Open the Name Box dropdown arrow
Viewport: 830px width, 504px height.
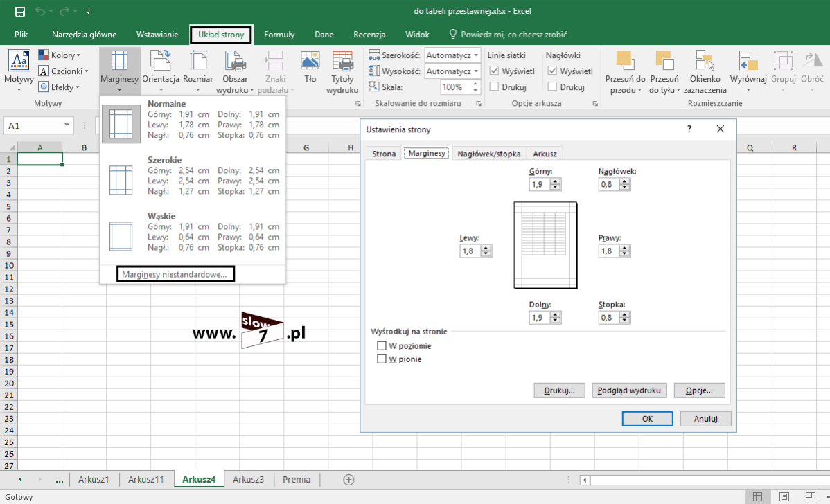click(x=67, y=125)
